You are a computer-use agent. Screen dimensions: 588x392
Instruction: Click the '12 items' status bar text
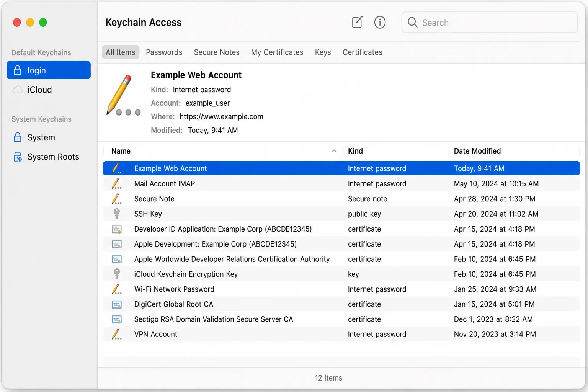tap(328, 378)
